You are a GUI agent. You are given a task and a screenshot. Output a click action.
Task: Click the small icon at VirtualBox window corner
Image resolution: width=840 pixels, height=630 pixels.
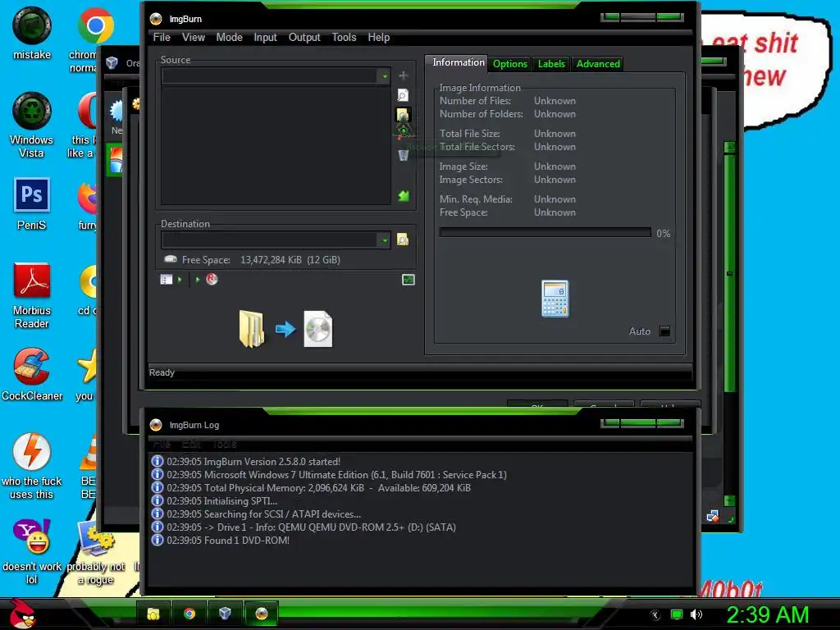[x=713, y=516]
